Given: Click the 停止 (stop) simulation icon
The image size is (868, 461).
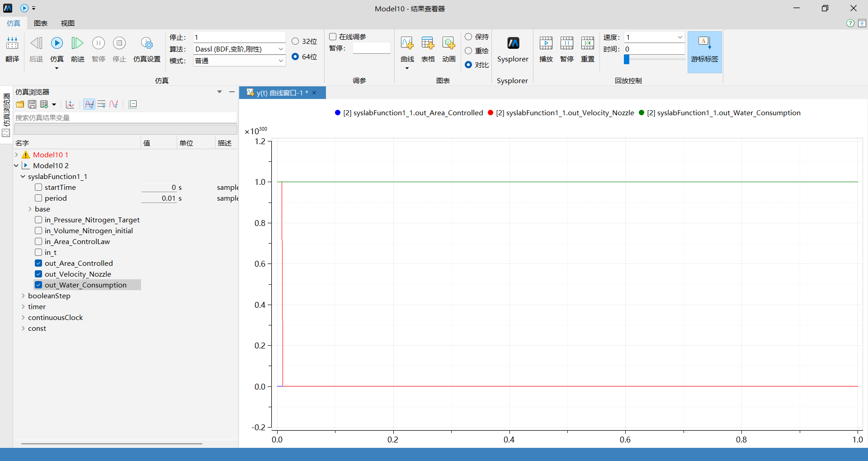Looking at the screenshot, I should point(119,50).
